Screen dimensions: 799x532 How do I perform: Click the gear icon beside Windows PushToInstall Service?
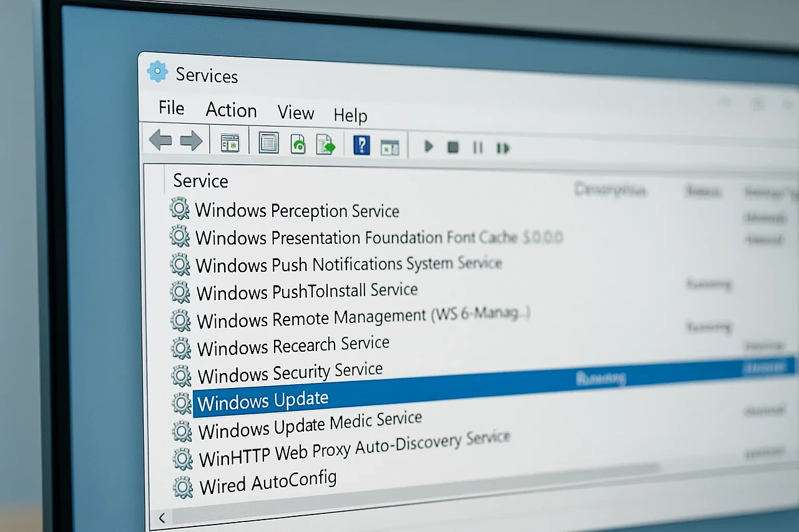[x=180, y=292]
